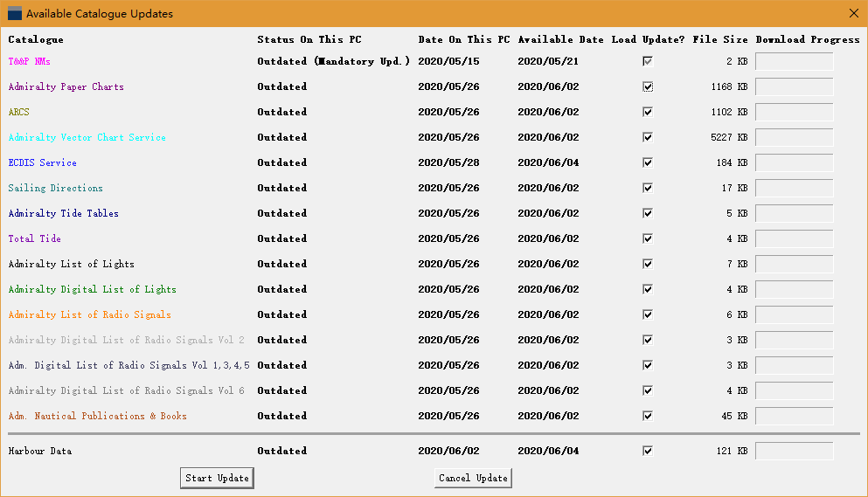Click Date On This PC column header
The width and height of the screenshot is (868, 497).
(x=464, y=39)
